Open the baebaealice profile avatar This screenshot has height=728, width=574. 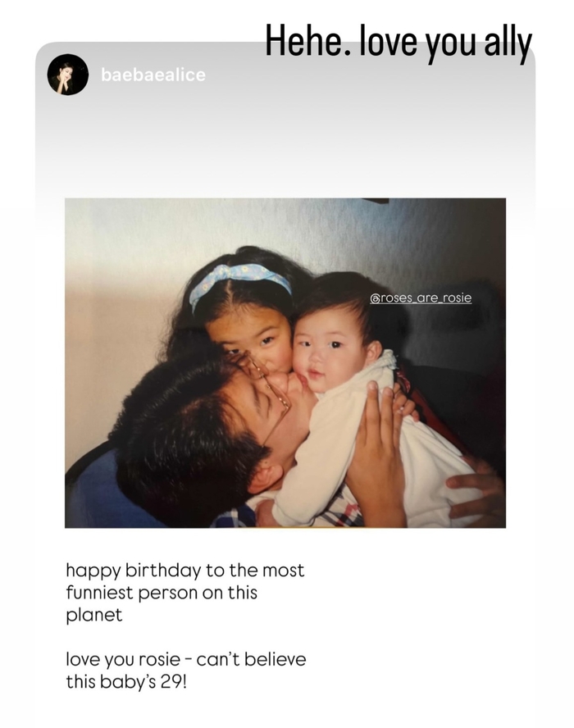pos(68,75)
